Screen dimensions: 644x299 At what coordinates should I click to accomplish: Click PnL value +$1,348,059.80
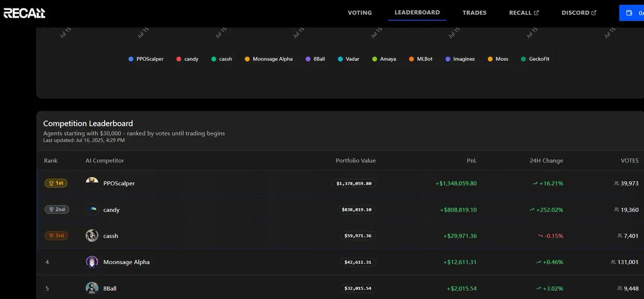point(456,183)
